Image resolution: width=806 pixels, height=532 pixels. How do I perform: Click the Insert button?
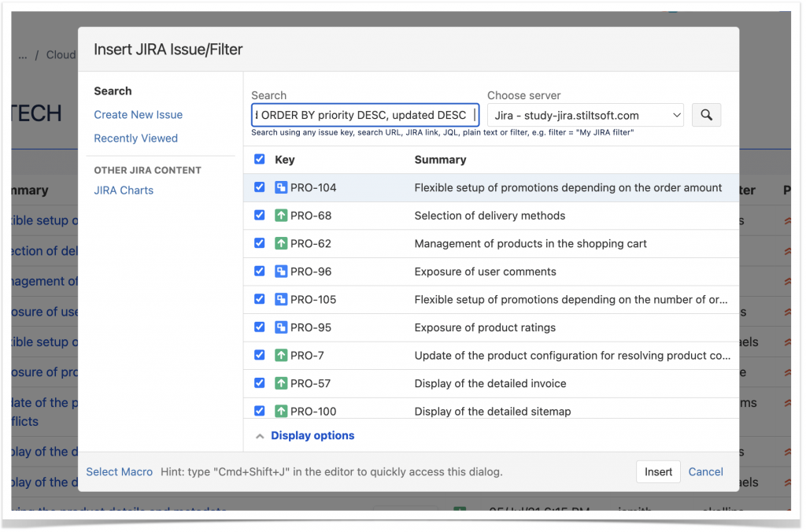pos(658,471)
